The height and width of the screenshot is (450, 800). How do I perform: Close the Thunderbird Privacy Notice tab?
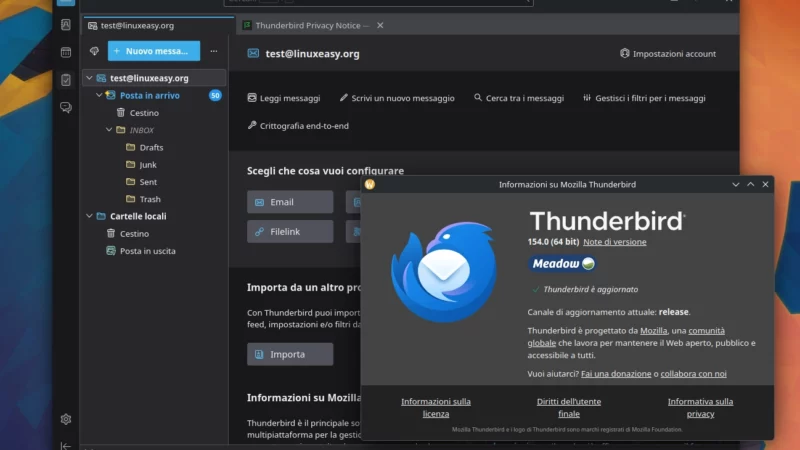(x=380, y=26)
